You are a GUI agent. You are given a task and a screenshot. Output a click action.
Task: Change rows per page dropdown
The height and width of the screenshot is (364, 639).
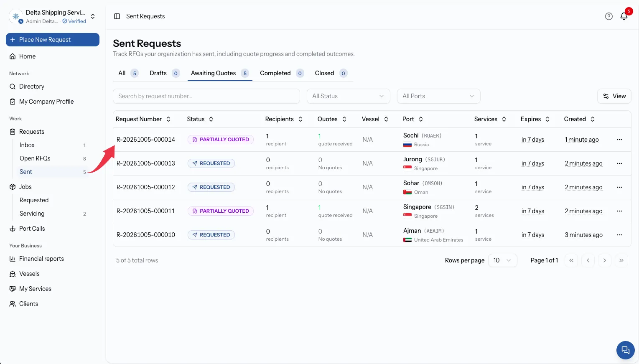point(503,260)
